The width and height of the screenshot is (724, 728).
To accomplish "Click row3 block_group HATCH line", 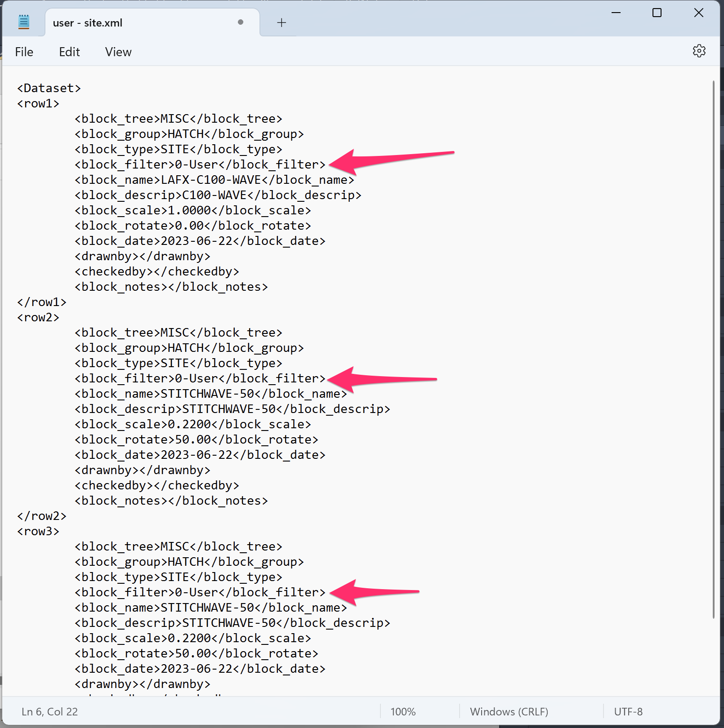I will pos(189,562).
